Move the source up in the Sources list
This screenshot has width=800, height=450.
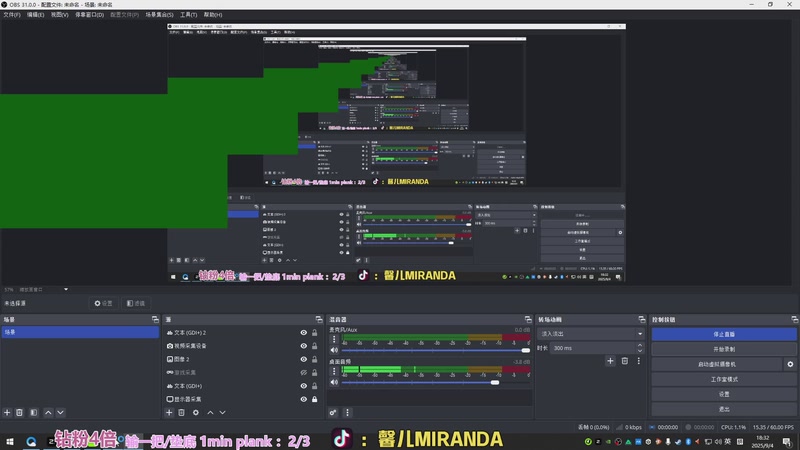(x=210, y=412)
